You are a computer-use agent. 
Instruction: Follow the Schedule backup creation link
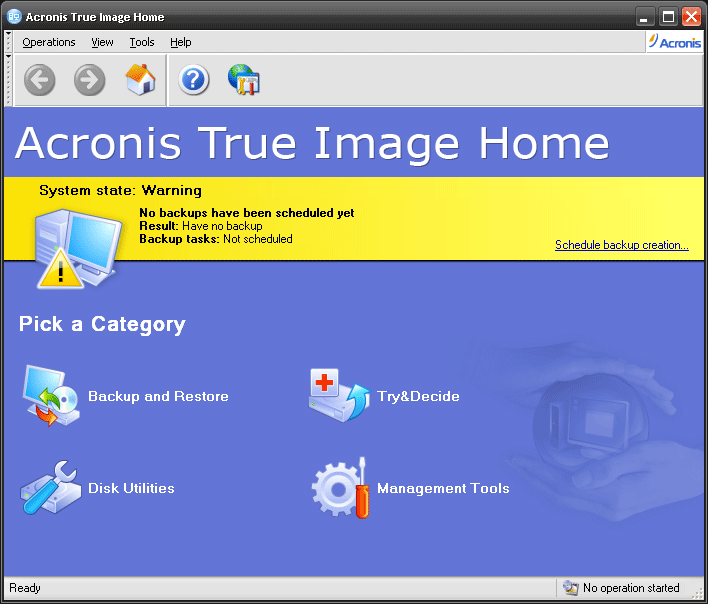pyautogui.click(x=622, y=245)
